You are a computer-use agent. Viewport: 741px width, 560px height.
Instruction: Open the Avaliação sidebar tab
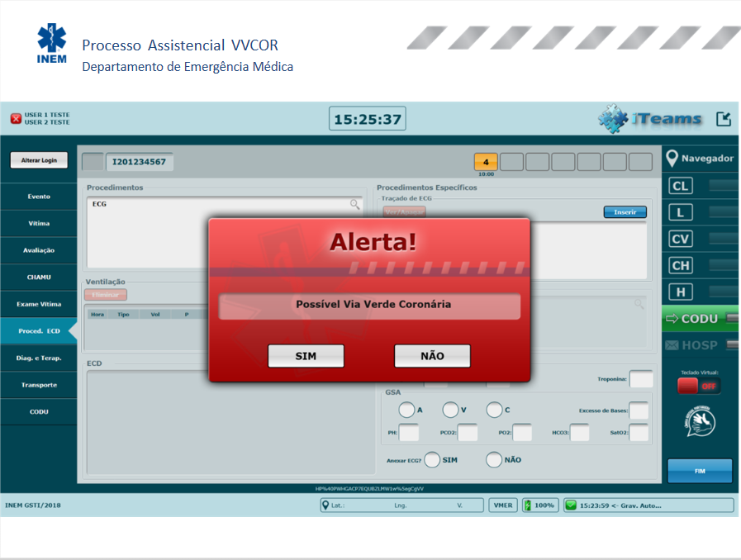coord(39,250)
